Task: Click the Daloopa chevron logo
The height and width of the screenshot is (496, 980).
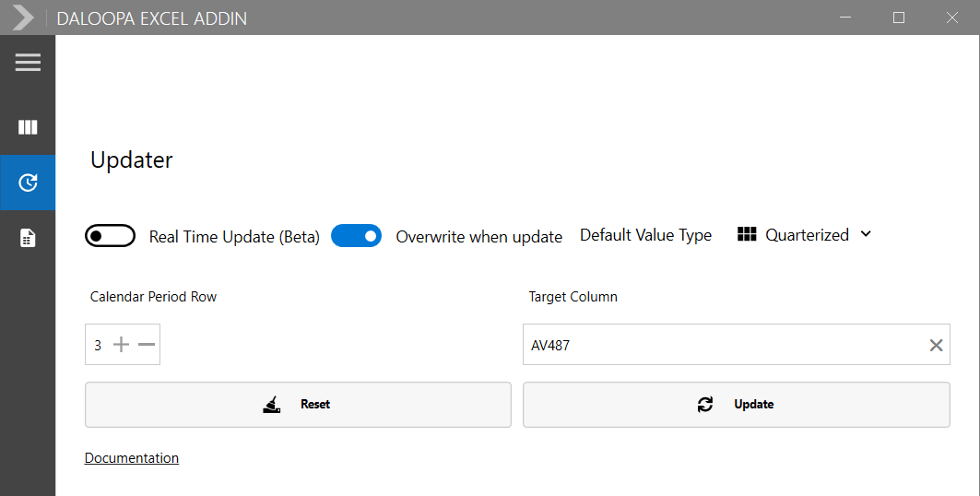Action: (x=23, y=18)
